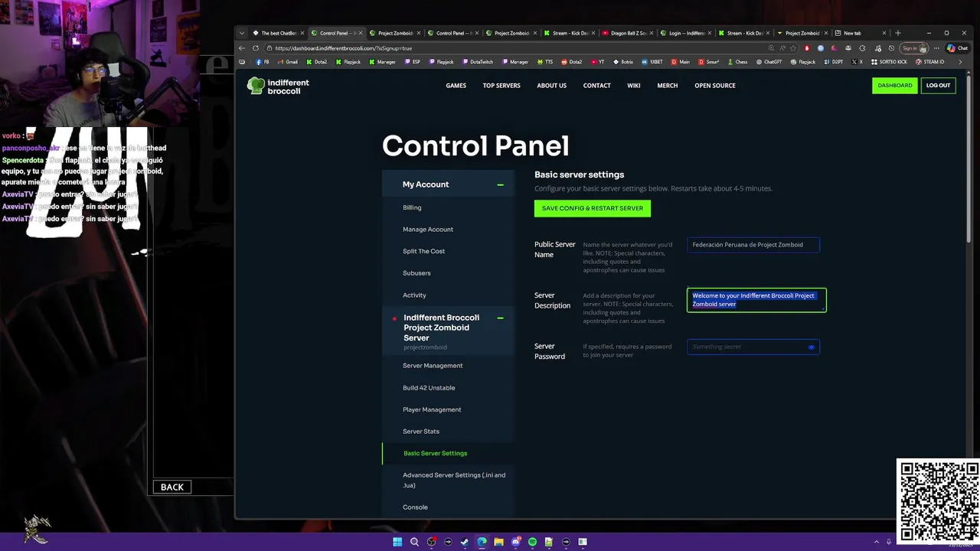The image size is (980, 551).
Task: Open the Botrix bookmark
Action: (x=623, y=62)
